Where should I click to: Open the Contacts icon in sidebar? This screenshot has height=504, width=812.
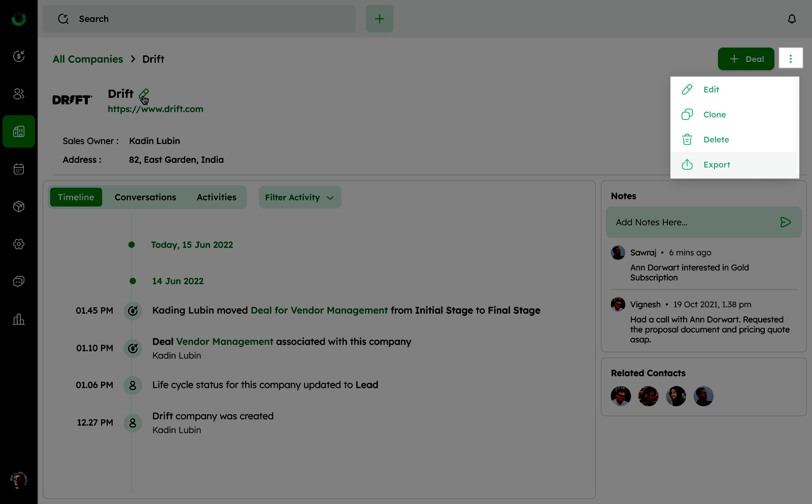[19, 94]
